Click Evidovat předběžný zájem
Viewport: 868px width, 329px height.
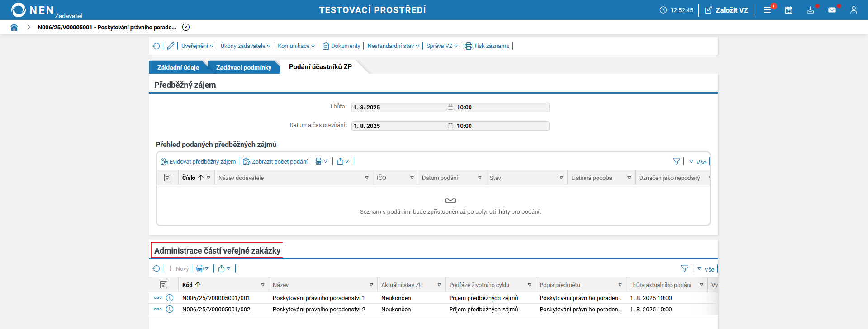(198, 161)
